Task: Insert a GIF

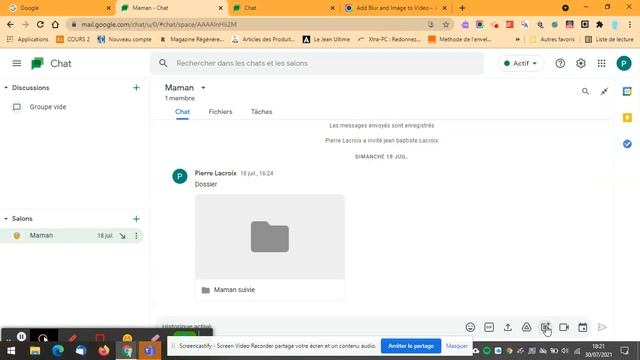Action: click(x=489, y=327)
